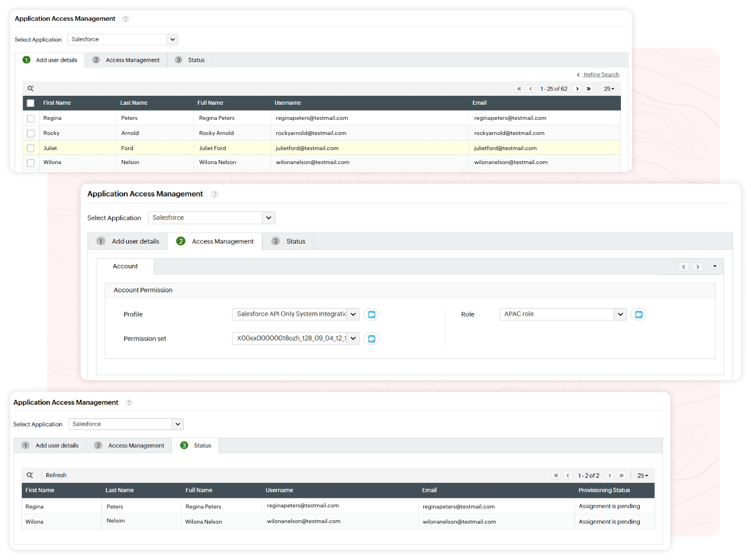
Task: Open the APAC role dropdown
Action: [620, 314]
